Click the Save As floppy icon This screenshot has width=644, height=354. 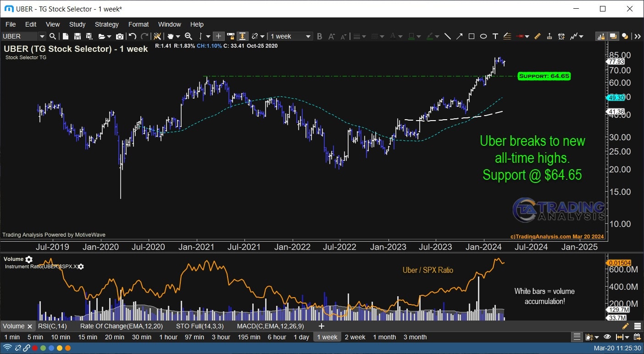point(89,36)
